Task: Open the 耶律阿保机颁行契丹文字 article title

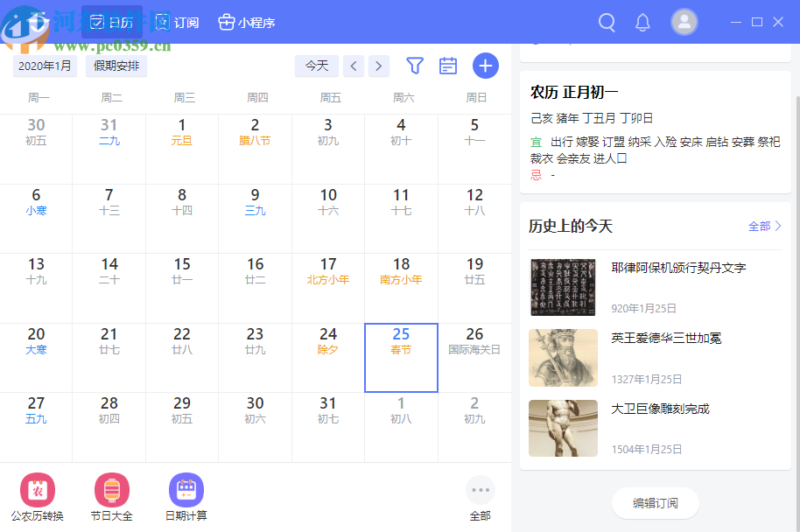Action: [678, 268]
